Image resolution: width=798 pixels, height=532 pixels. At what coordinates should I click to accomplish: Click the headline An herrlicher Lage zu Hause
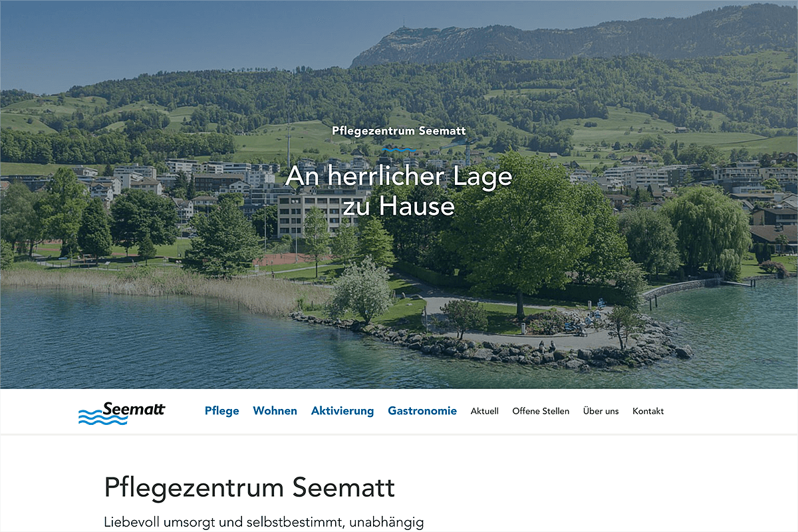399,191
